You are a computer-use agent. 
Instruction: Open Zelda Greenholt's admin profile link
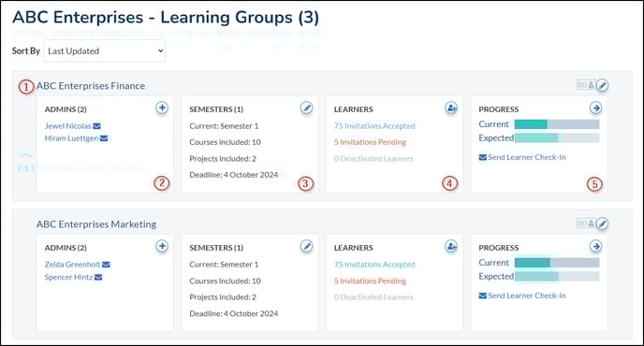pyautogui.click(x=72, y=265)
